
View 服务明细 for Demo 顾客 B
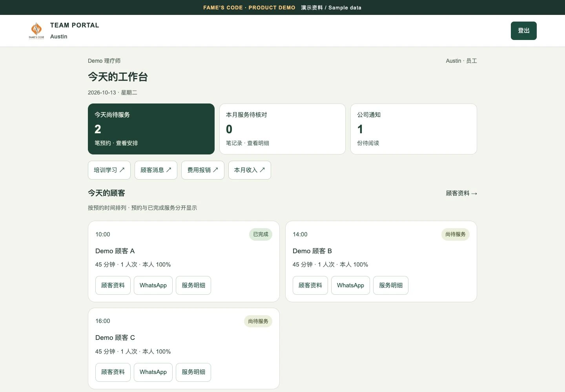tap(391, 285)
